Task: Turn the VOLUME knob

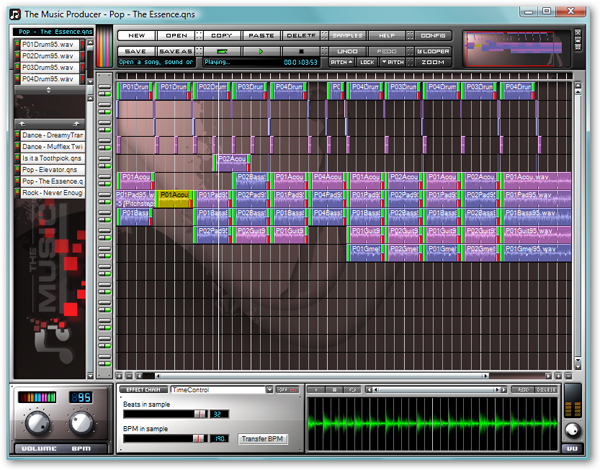Action: pyautogui.click(x=38, y=423)
